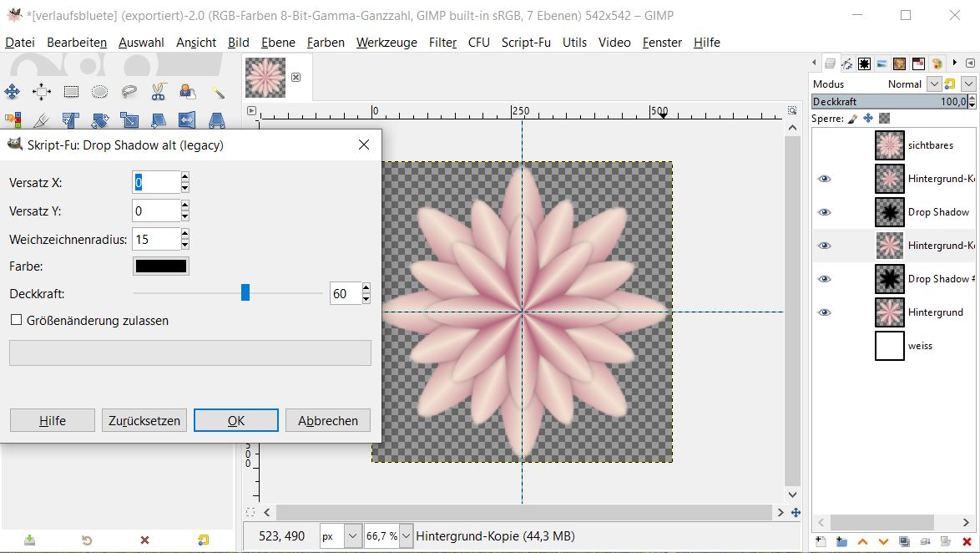Select the Fuzzy Select magic wand tool
Screen dimensions: 980x553
[x=218, y=92]
